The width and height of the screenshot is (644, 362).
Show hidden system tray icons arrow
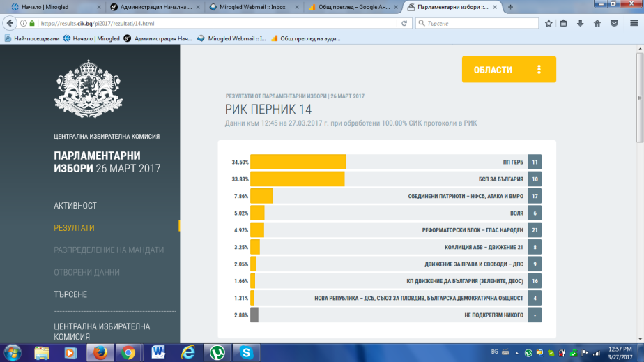(516, 352)
